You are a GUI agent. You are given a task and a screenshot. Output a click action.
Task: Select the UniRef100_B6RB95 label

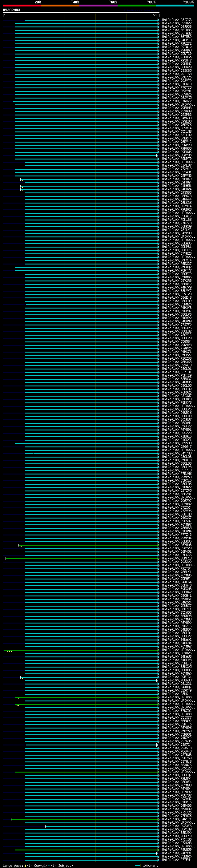pyautogui.click(x=177, y=616)
